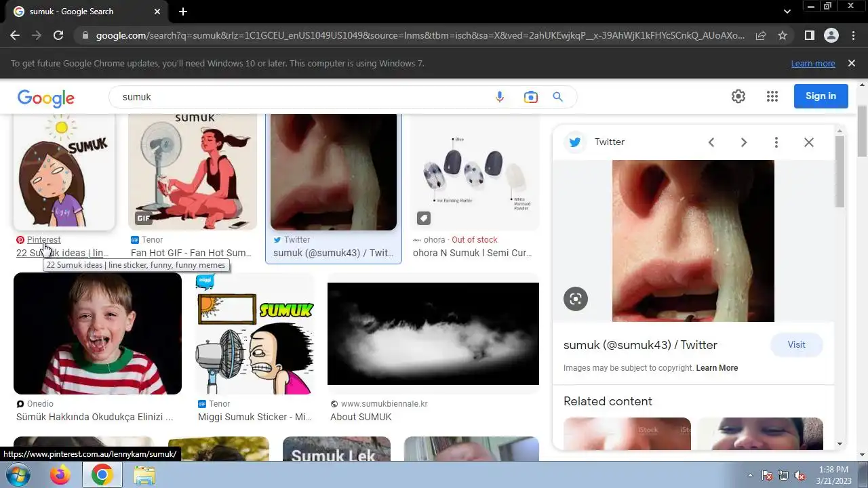
Task: Open the Onedio laughing boy thumbnail
Action: tap(98, 333)
